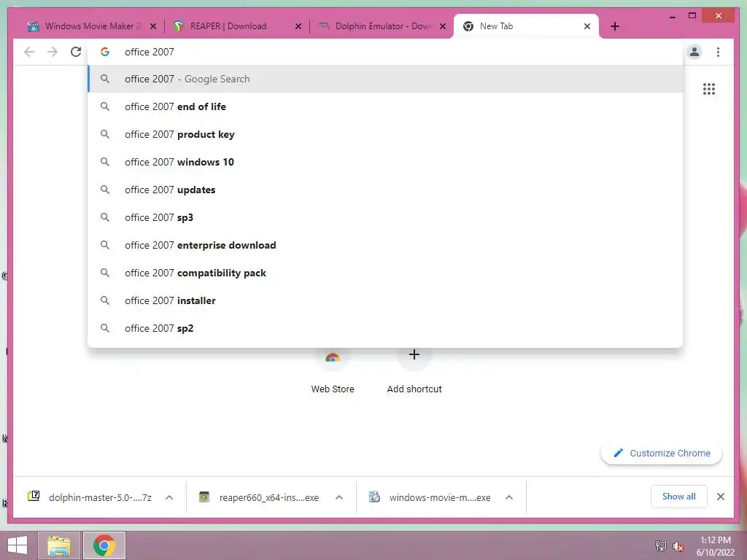This screenshot has width=747, height=560.
Task: Open File Explorer from taskbar
Action: tap(59, 545)
